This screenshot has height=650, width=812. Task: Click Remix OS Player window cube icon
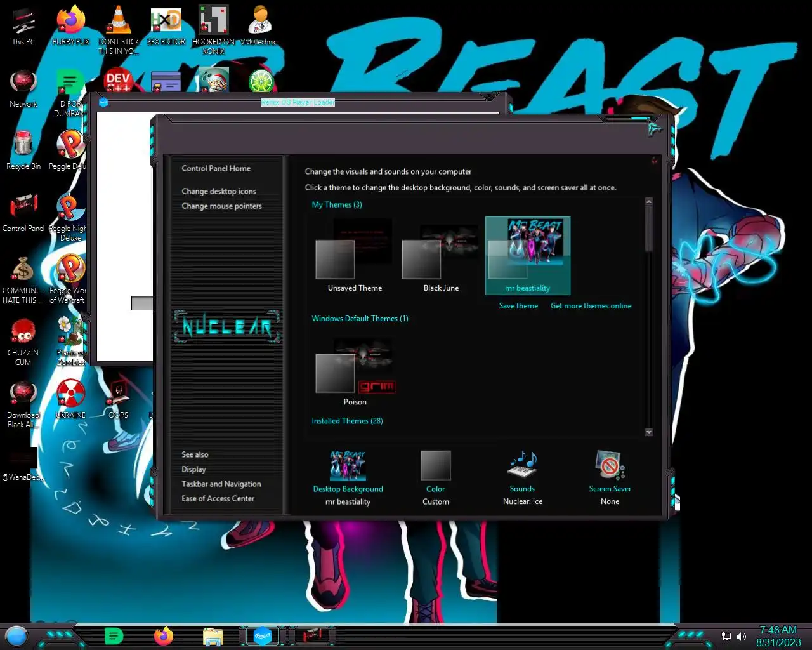(x=103, y=102)
